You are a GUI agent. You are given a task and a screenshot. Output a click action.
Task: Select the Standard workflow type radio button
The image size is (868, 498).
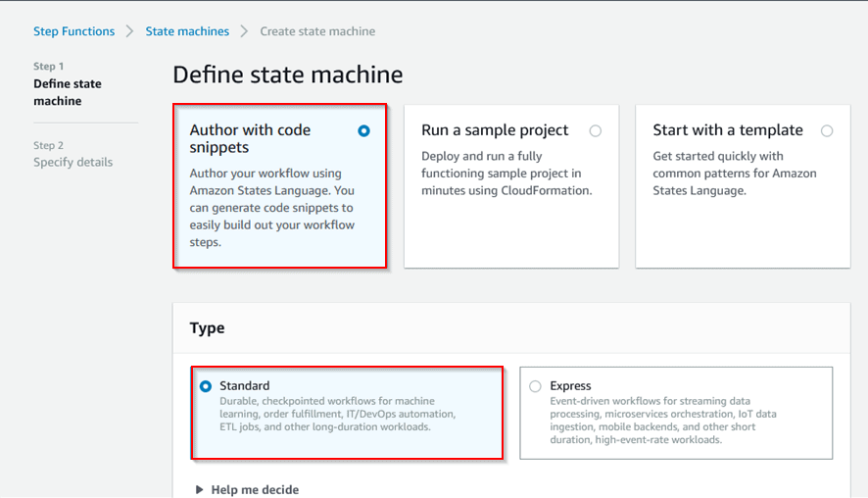tap(206, 386)
